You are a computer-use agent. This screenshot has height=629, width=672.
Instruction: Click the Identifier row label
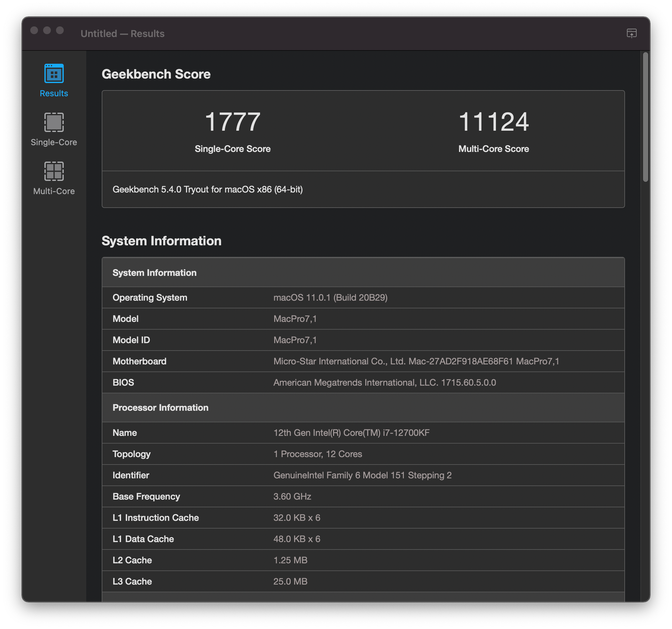coord(131,475)
